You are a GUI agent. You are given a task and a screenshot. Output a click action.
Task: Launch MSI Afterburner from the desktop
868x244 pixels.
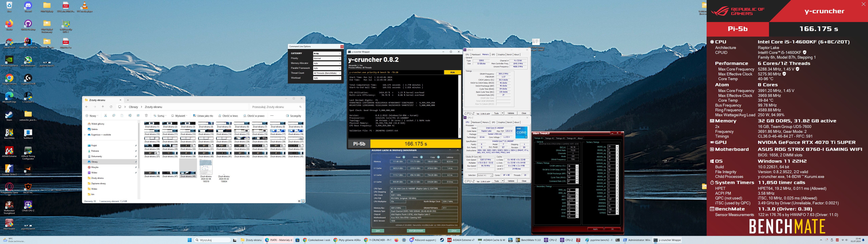[28, 61]
